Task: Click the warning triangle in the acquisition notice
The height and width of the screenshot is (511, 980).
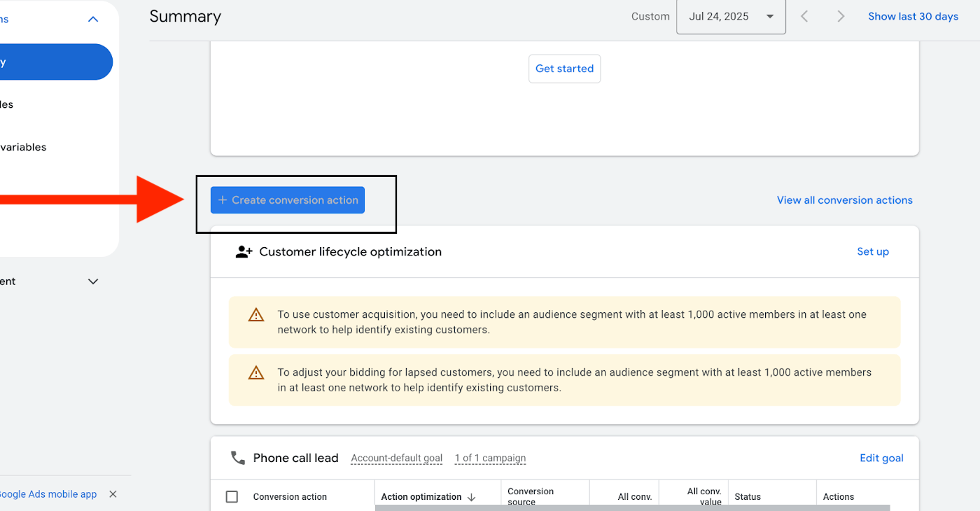Action: coord(256,314)
